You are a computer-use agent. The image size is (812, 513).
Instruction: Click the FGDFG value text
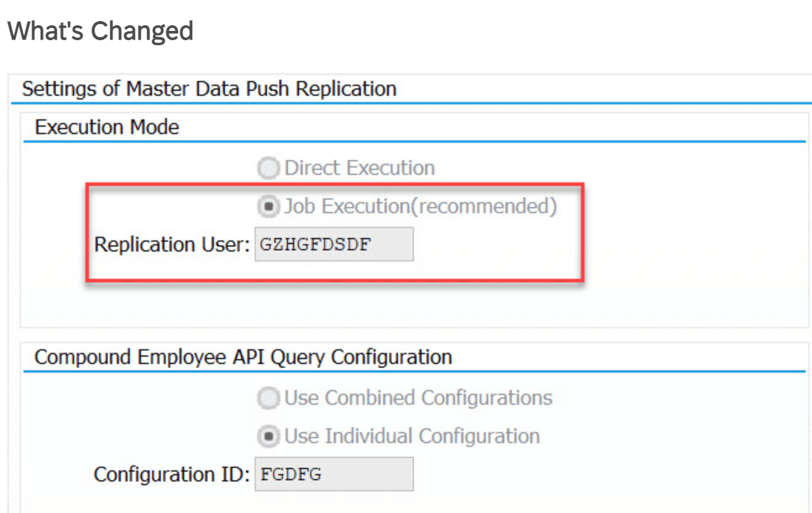pyautogui.click(x=290, y=475)
